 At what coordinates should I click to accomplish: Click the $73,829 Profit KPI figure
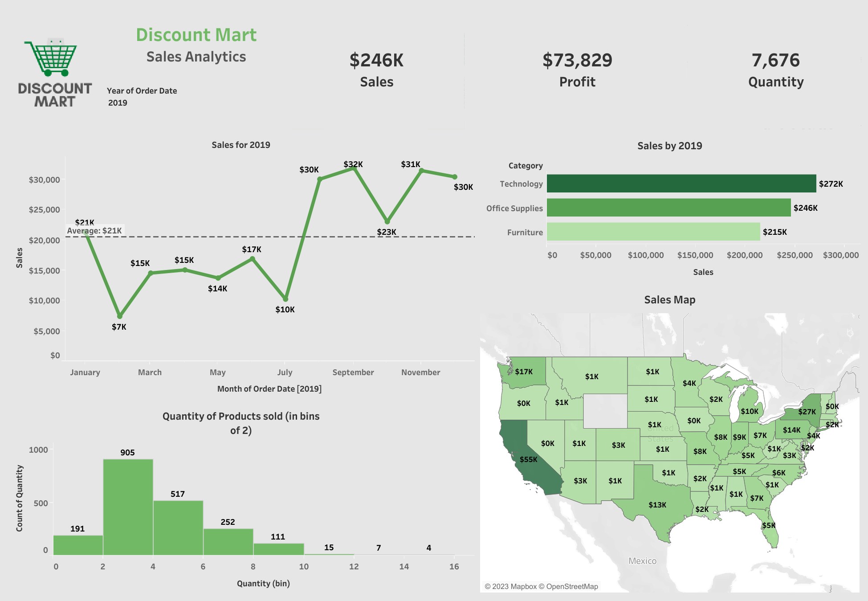pyautogui.click(x=577, y=61)
